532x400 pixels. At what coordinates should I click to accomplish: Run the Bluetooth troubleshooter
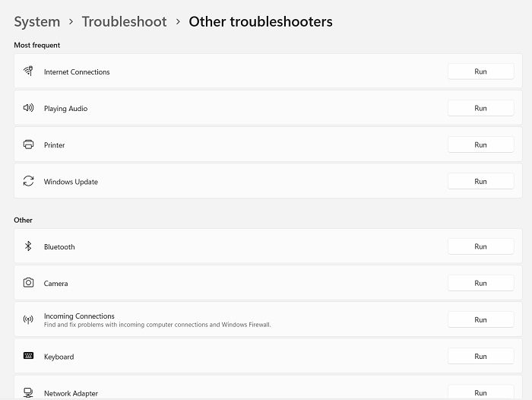pos(480,246)
